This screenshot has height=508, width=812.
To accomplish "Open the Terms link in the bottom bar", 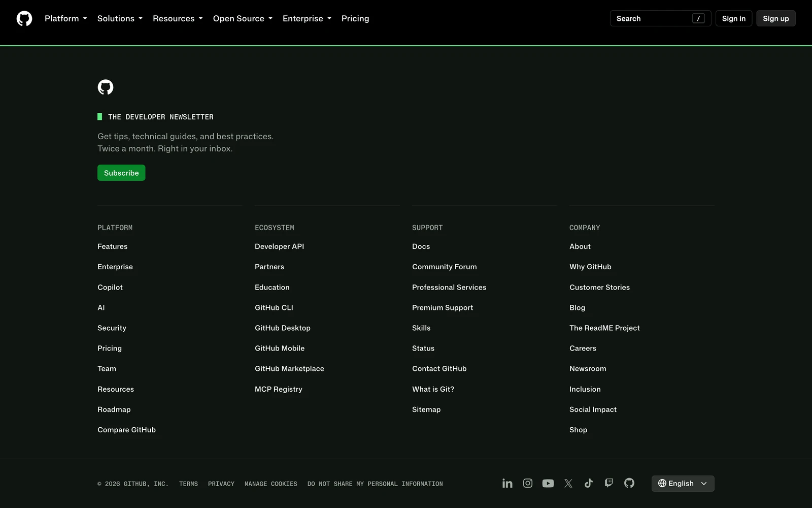I will pos(188,484).
